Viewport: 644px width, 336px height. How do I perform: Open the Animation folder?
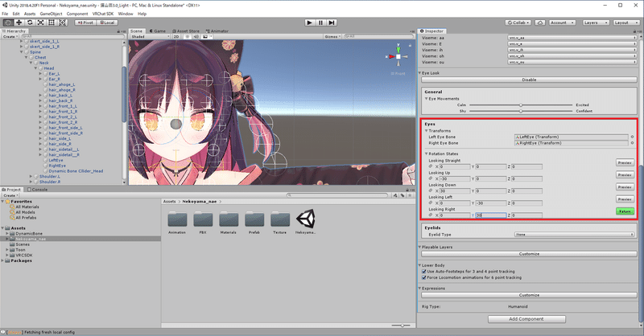click(x=177, y=223)
